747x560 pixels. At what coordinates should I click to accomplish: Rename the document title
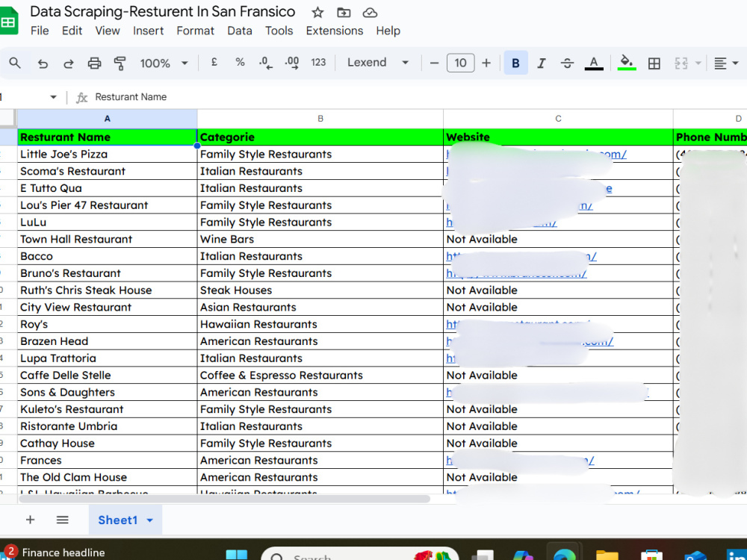click(x=162, y=11)
